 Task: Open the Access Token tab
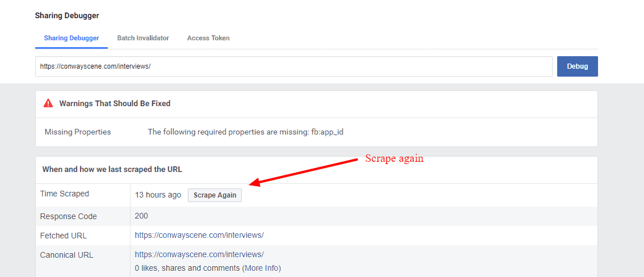coord(208,38)
